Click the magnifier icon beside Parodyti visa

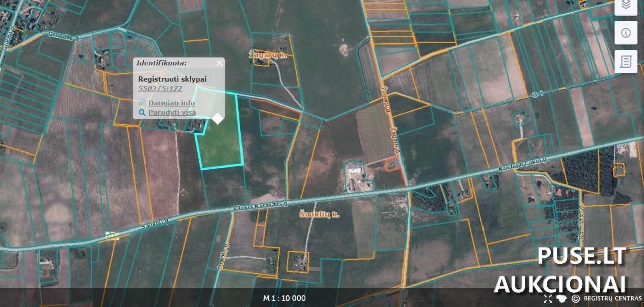142,113
